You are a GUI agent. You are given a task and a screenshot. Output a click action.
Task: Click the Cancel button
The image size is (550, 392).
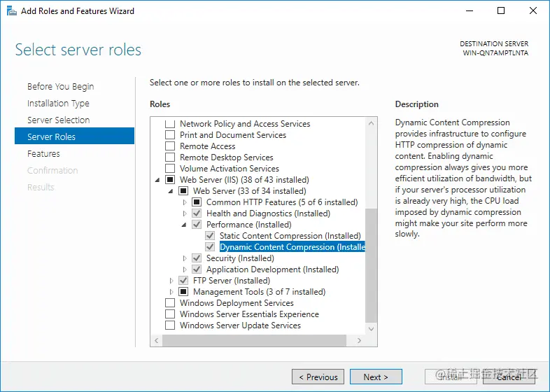click(x=509, y=377)
